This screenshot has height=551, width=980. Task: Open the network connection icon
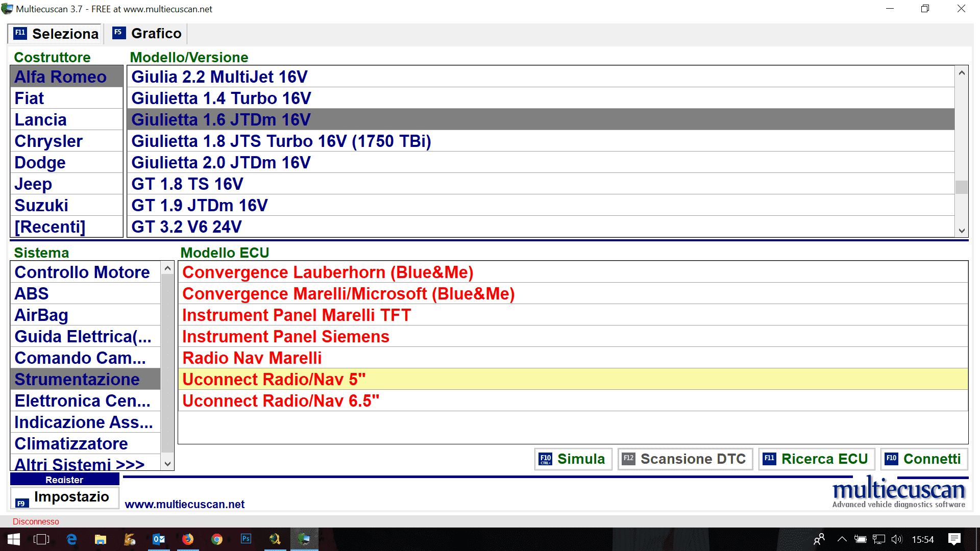pyautogui.click(x=879, y=539)
